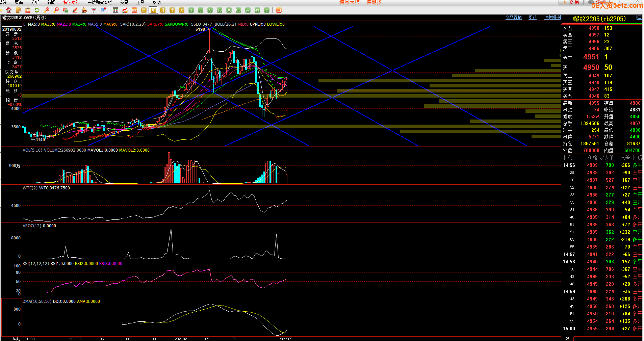This screenshot has width=644, height=341.
Task: Click the 商品叠加 link
Action: [513, 18]
